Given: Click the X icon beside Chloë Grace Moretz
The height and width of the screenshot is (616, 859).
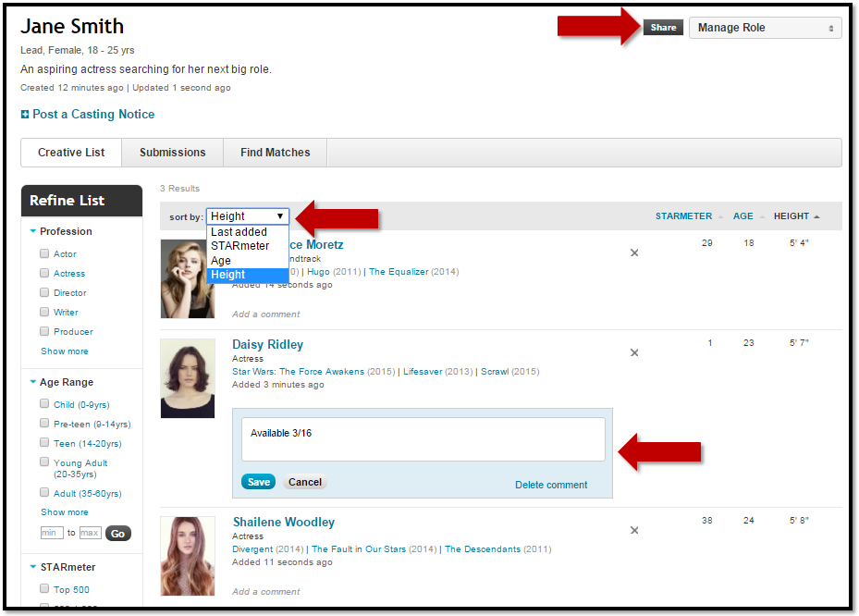Looking at the screenshot, I should (x=634, y=253).
